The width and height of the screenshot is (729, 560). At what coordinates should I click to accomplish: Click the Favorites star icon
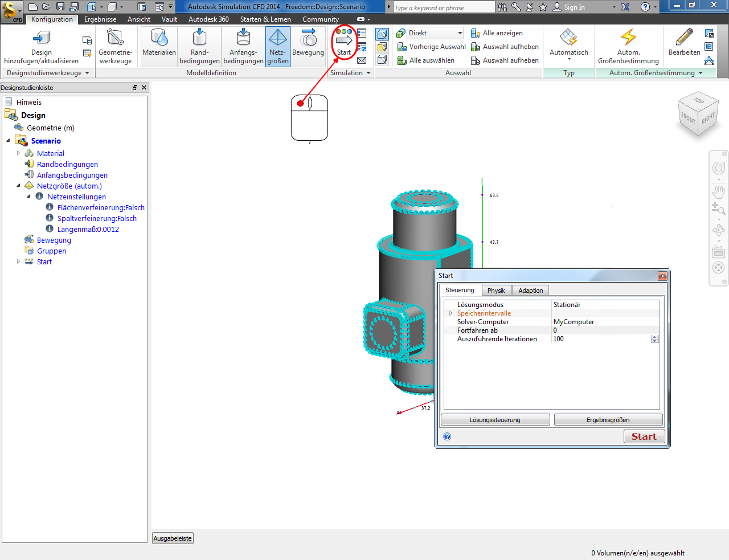click(x=543, y=7)
